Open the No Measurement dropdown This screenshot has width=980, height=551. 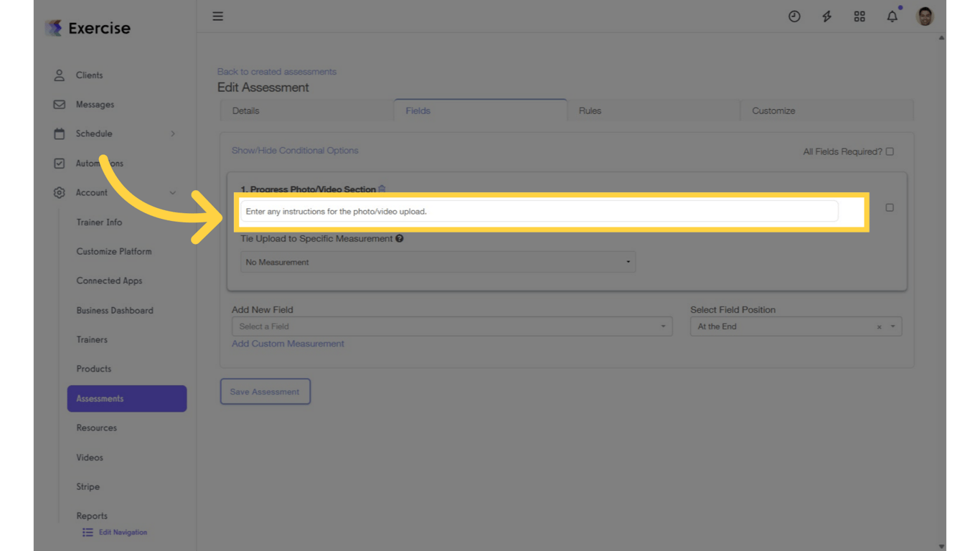[x=438, y=262]
